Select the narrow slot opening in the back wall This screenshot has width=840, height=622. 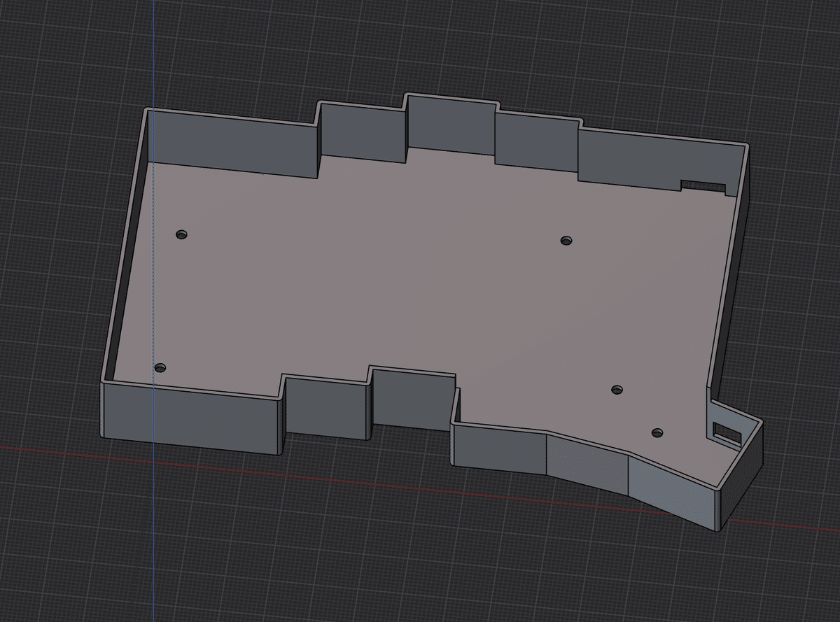(703, 185)
